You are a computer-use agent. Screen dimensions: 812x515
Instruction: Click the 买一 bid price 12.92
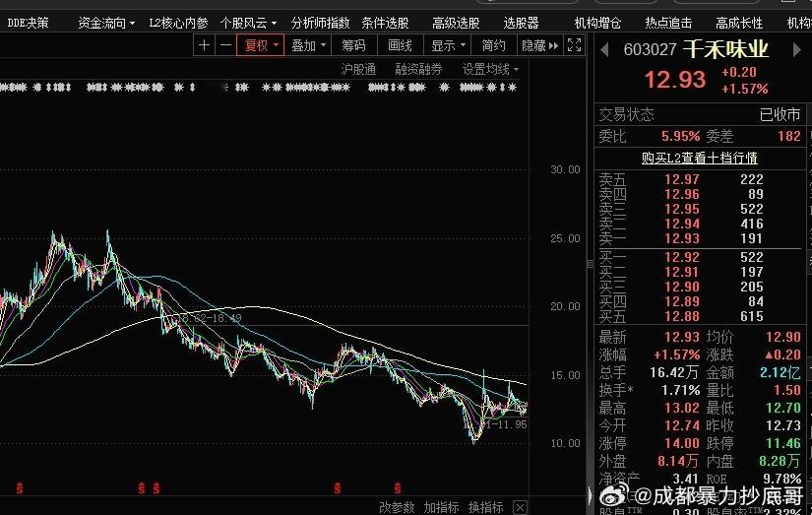click(682, 258)
